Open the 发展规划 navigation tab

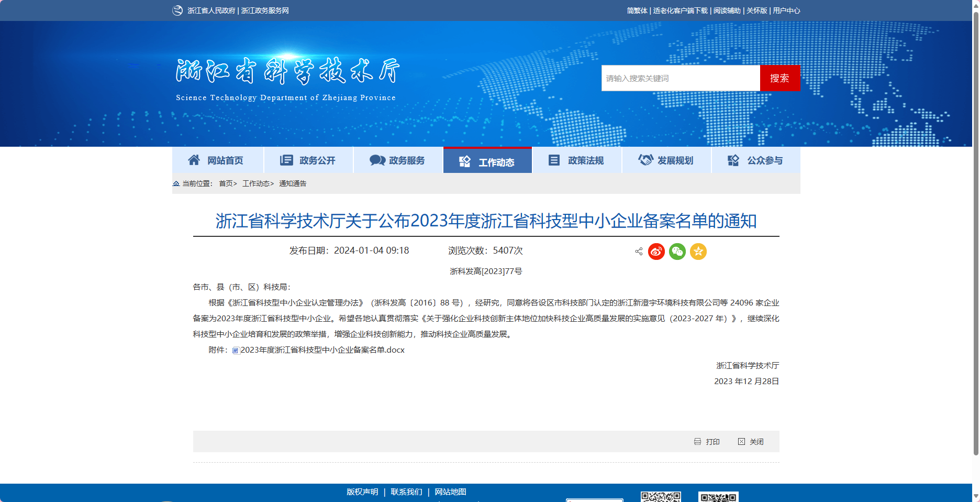666,160
